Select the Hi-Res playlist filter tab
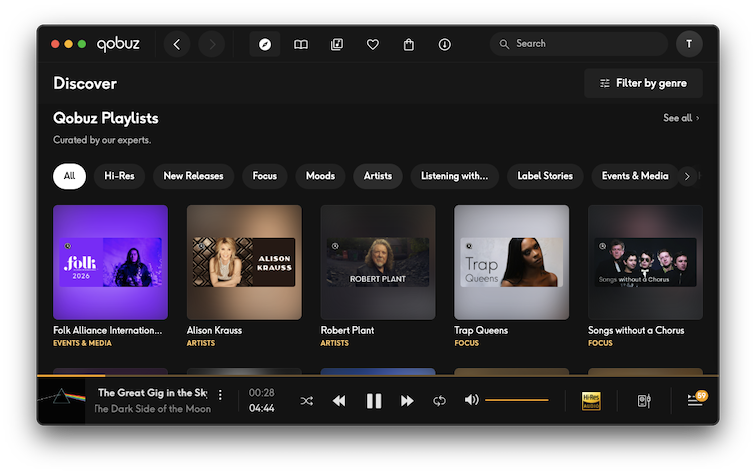 (x=119, y=176)
